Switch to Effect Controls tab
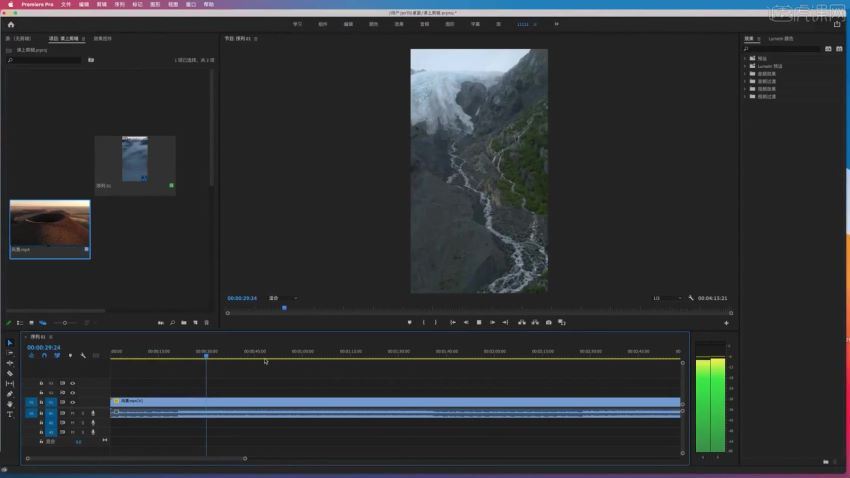This screenshot has width=850, height=478. click(102, 39)
